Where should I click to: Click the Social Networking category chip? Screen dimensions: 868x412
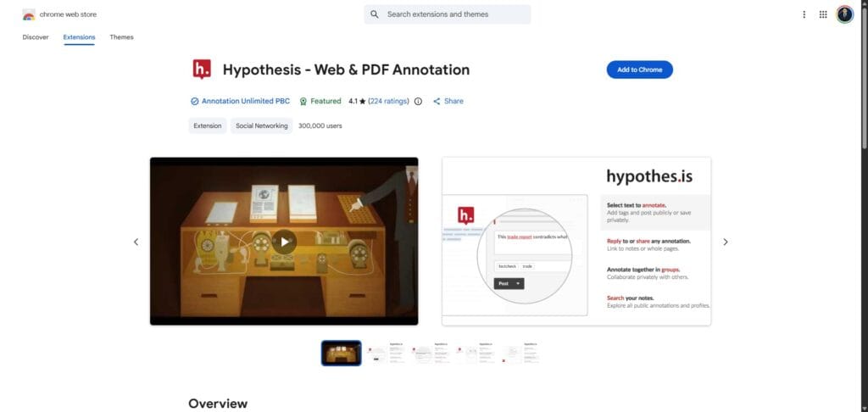pyautogui.click(x=262, y=125)
